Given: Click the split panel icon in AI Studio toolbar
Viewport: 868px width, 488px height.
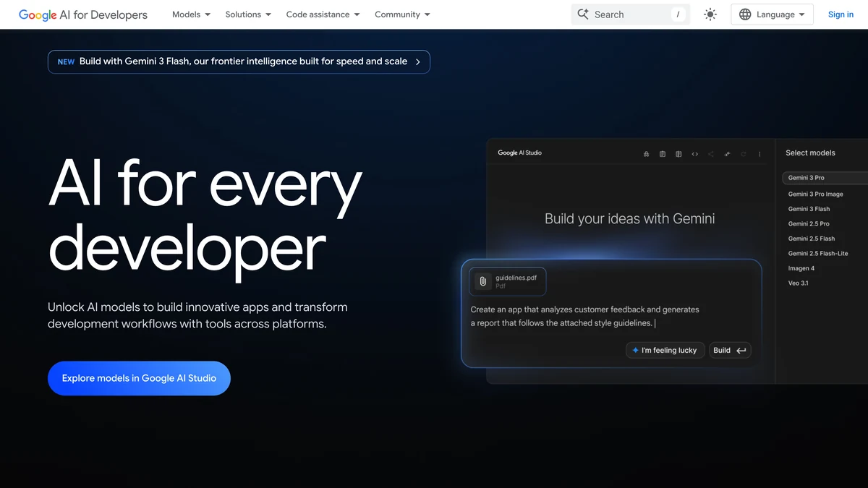Looking at the screenshot, I should tap(678, 154).
